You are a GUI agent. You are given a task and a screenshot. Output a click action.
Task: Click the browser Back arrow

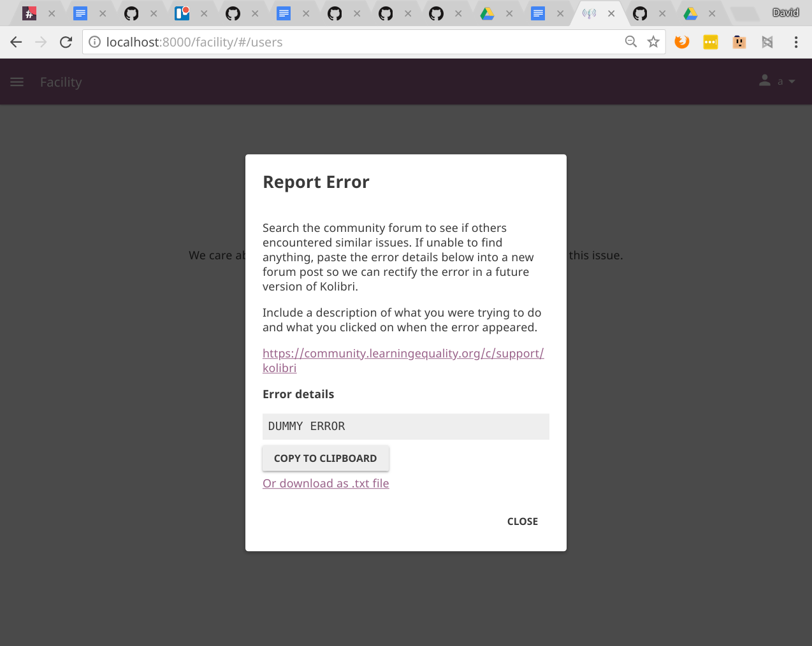click(17, 42)
